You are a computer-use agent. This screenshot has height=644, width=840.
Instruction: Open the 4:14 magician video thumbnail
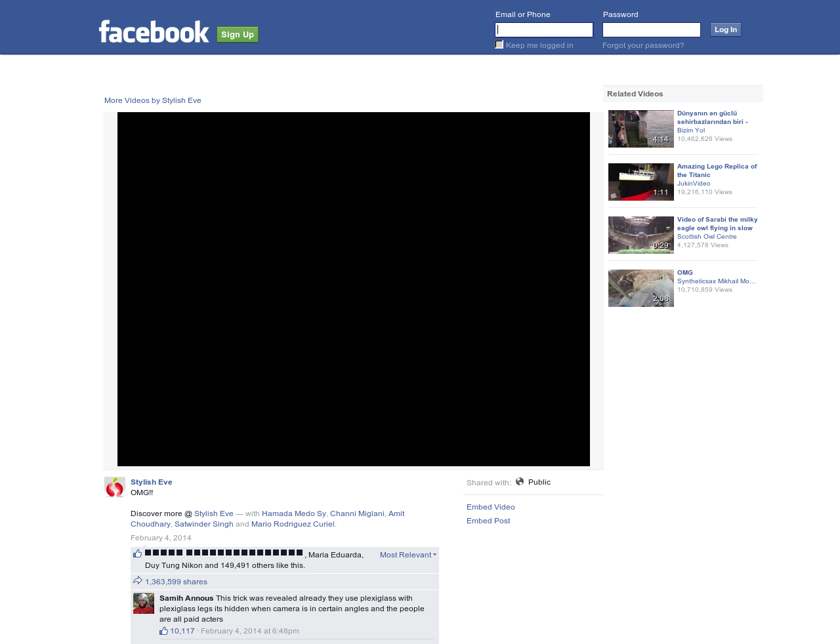641,129
